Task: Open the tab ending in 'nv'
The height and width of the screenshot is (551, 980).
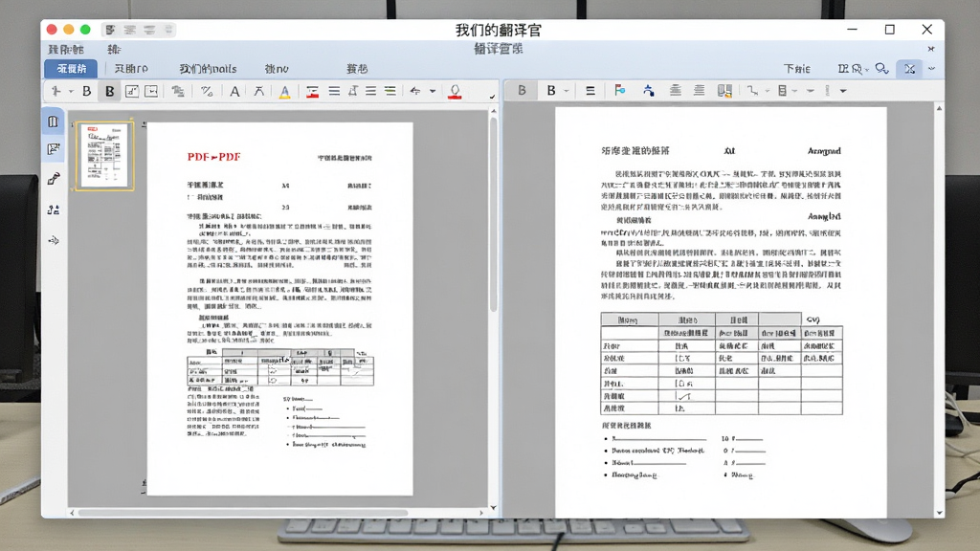Action: coord(277,69)
